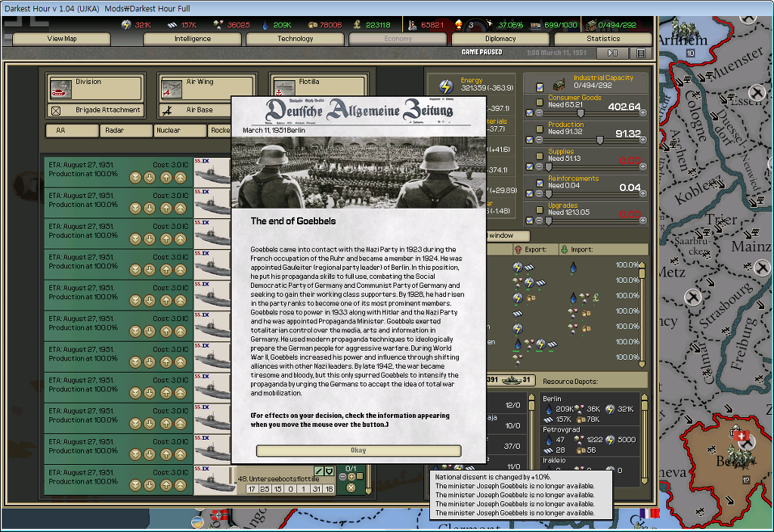Screen dimensions: 774x532
Task: Toggle the Reinforcements checkbox
Action: (540, 183)
